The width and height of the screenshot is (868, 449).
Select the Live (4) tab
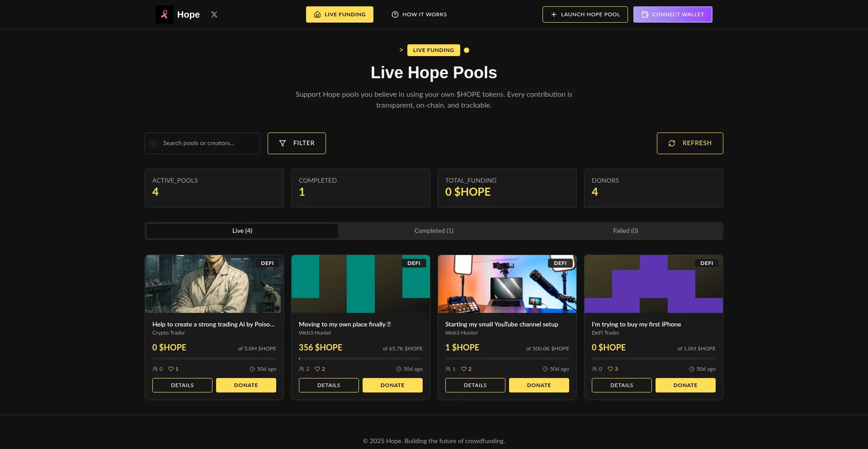click(x=242, y=231)
